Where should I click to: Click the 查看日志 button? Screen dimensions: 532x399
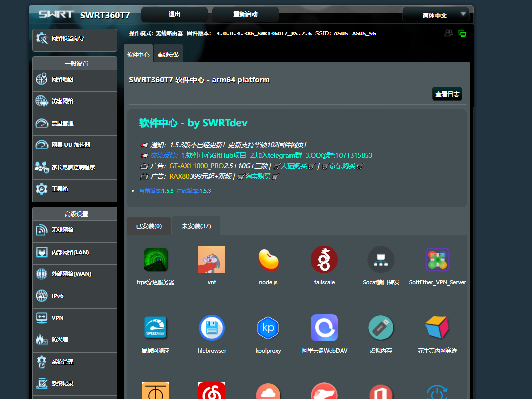click(x=447, y=94)
